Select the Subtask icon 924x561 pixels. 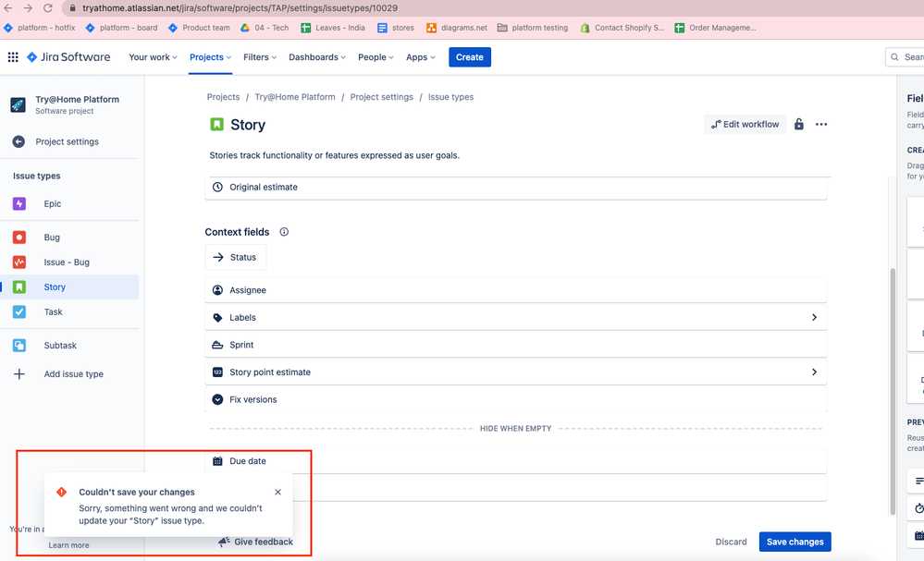[19, 346]
